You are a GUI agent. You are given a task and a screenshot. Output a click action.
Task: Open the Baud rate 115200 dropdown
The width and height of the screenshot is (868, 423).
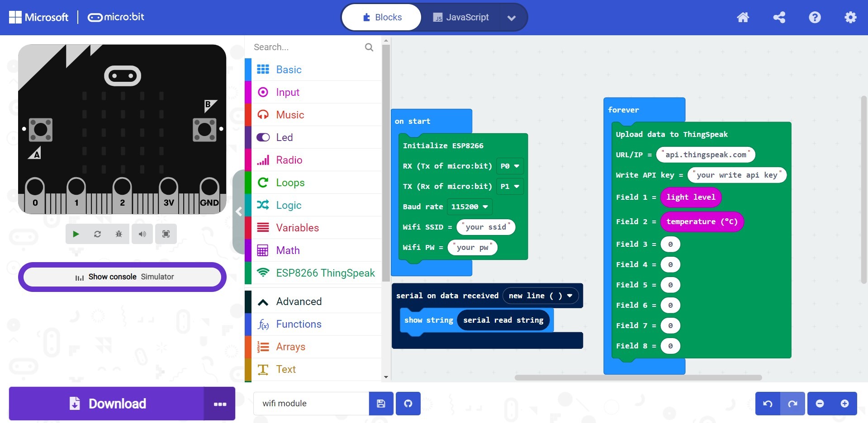point(470,207)
